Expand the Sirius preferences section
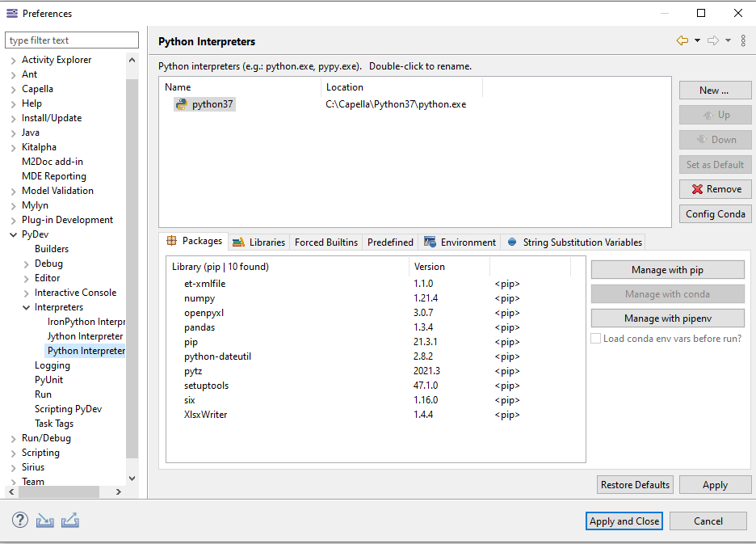 (x=12, y=466)
